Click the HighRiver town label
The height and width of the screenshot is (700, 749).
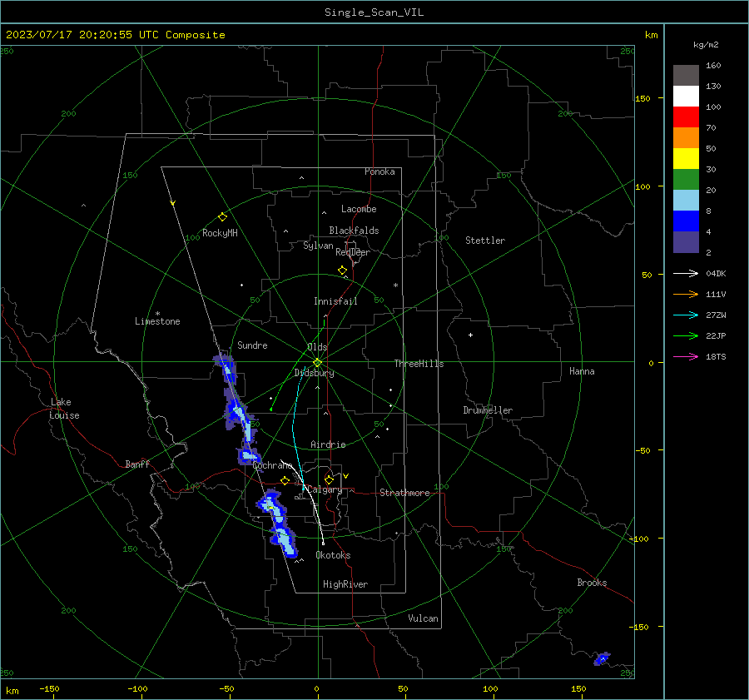(x=345, y=584)
